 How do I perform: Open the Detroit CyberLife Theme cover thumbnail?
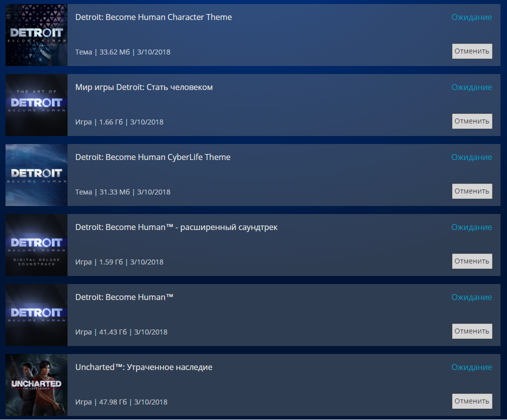36,175
